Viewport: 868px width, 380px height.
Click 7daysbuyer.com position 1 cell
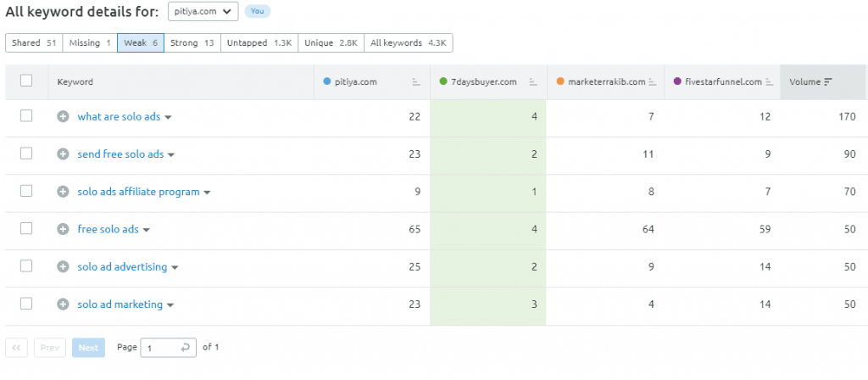coord(488,193)
